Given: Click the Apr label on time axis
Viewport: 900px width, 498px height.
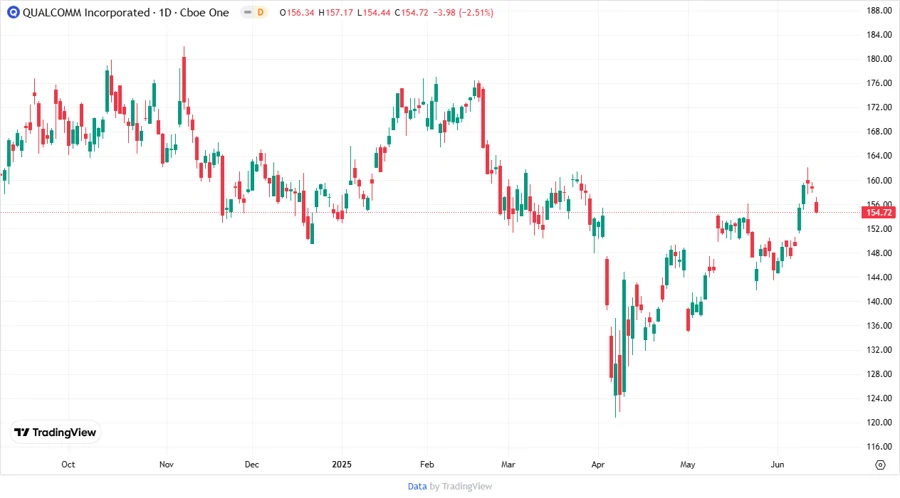Looking at the screenshot, I should pos(598,464).
